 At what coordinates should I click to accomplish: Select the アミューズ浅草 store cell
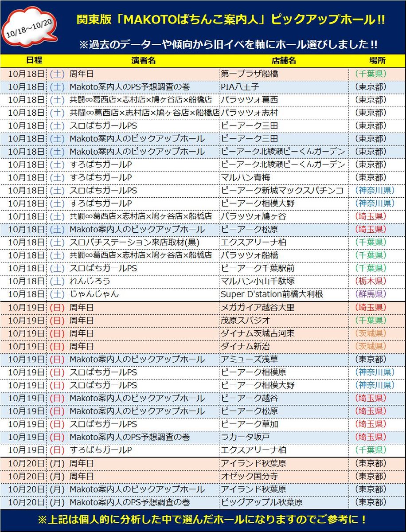284,359
